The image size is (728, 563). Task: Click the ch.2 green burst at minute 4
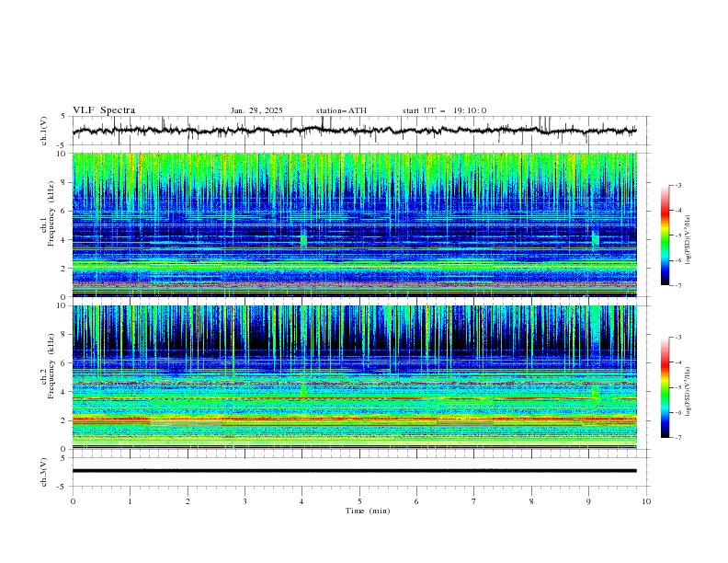click(x=303, y=390)
